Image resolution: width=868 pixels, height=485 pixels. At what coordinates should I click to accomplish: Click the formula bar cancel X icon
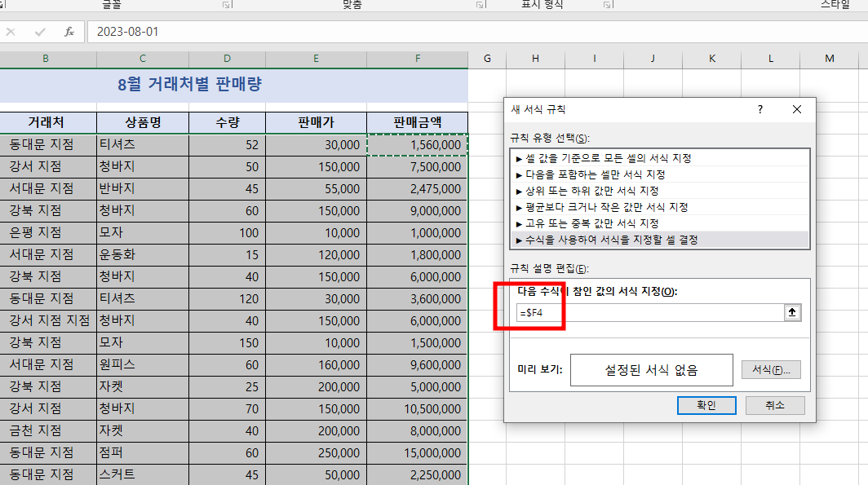tap(11, 32)
